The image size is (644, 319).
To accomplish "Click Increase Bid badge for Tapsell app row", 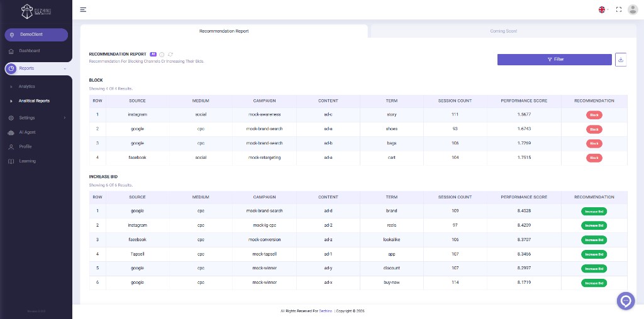I will [x=594, y=254].
